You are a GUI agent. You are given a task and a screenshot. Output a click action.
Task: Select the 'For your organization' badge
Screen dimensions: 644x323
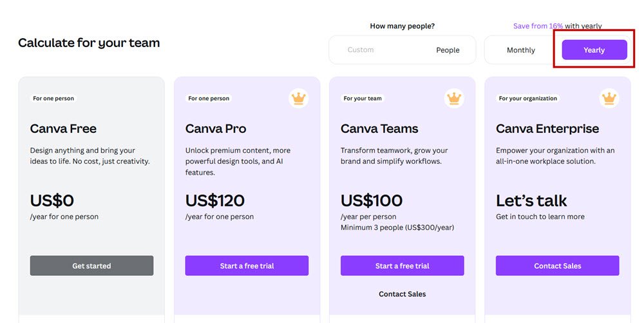point(527,99)
